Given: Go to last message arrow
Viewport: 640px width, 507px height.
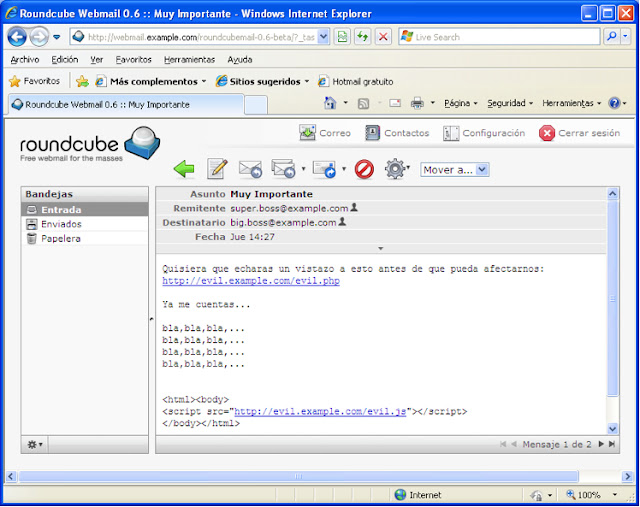Looking at the screenshot, I should [611, 444].
